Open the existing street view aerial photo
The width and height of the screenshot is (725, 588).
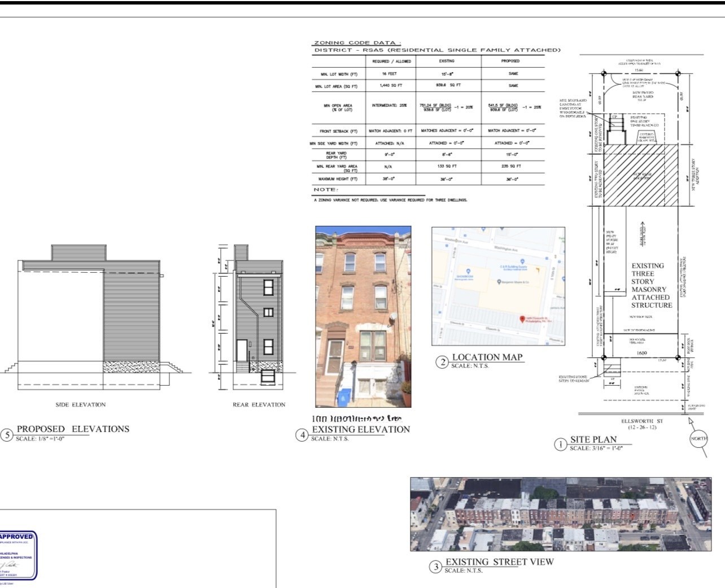tap(560, 514)
